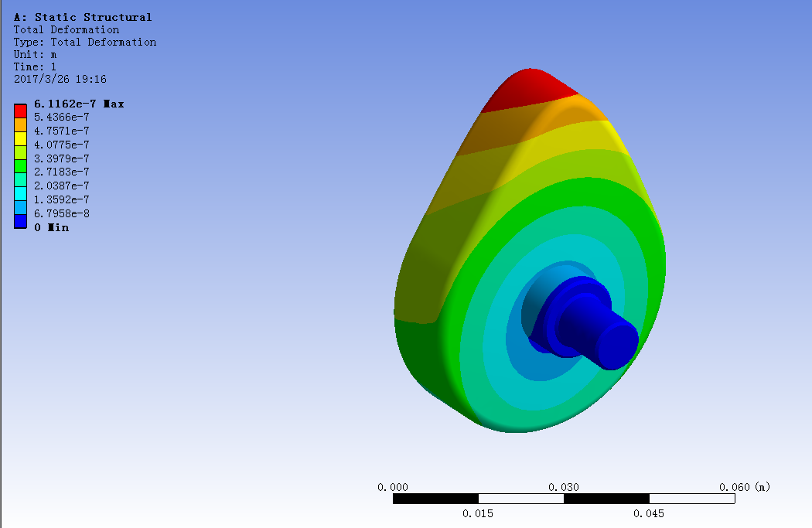This screenshot has width=812, height=528.
Task: Click the 'A: Static Structural' title text
Action: tap(83, 17)
